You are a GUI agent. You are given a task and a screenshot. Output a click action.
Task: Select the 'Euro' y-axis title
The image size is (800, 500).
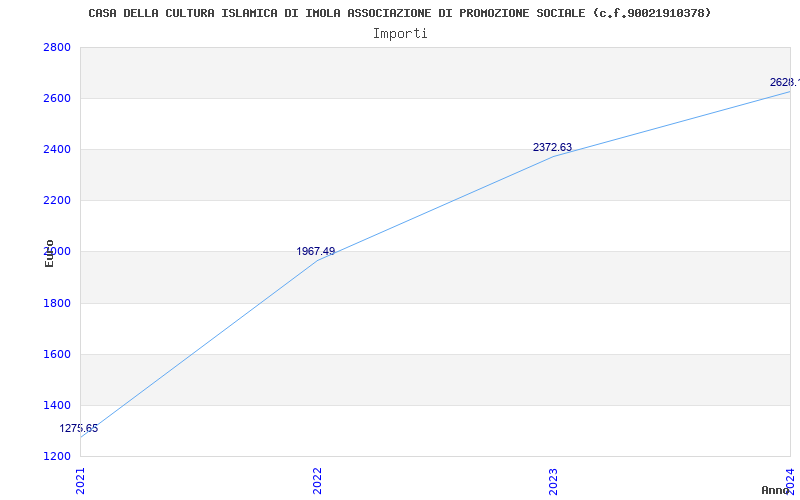(x=49, y=253)
